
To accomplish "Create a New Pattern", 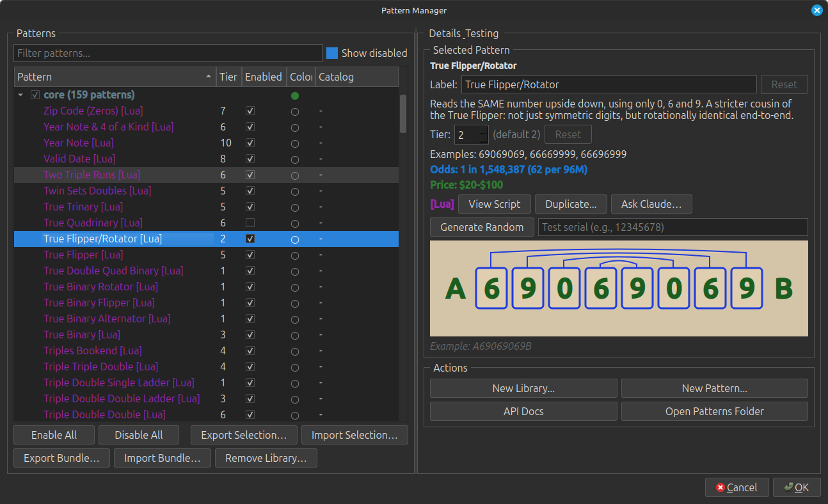I will coord(715,388).
